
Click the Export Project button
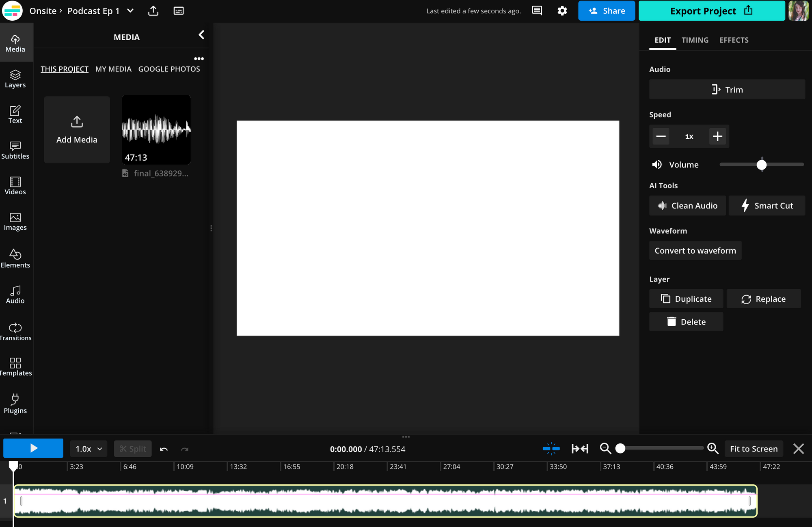[711, 11]
